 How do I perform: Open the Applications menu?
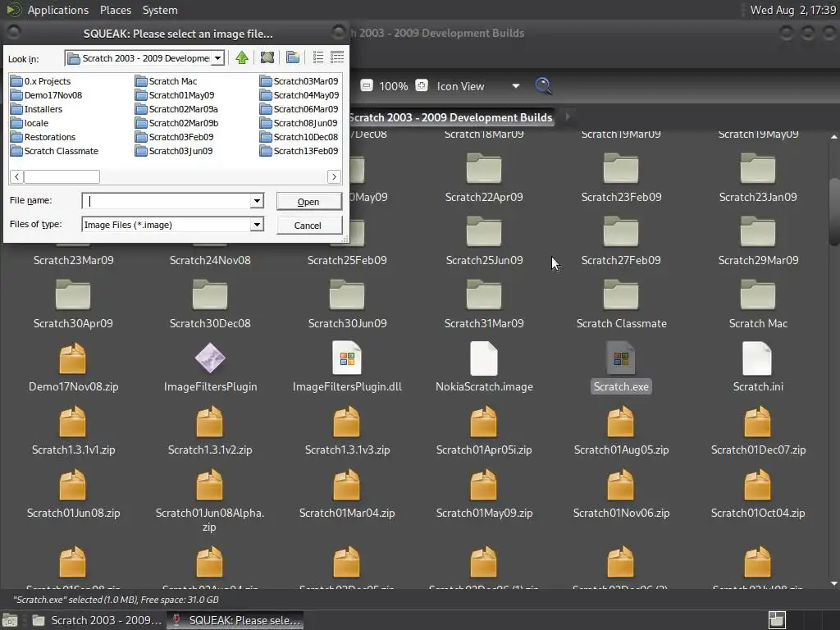pyautogui.click(x=58, y=10)
